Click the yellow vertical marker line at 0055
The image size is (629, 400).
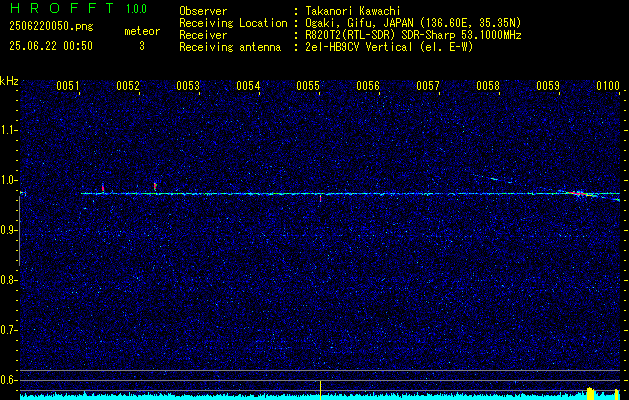click(320, 390)
